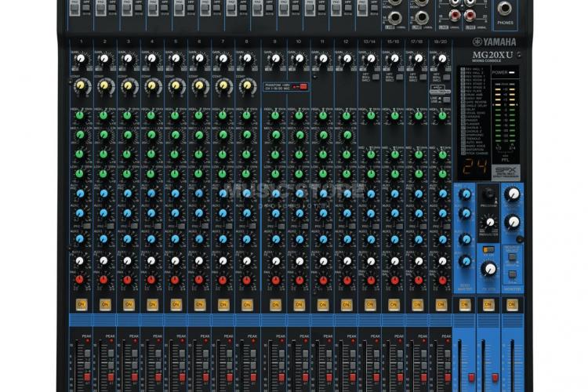The height and width of the screenshot is (392, 588).
Task: Click the blue AUX1 knob on channel 9
Action: pyautogui.click(x=275, y=194)
